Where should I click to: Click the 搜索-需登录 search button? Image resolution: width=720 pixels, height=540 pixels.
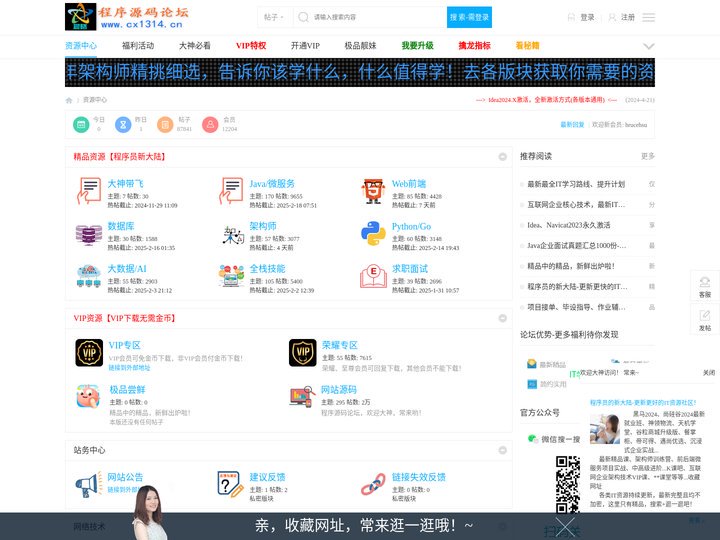click(x=469, y=17)
